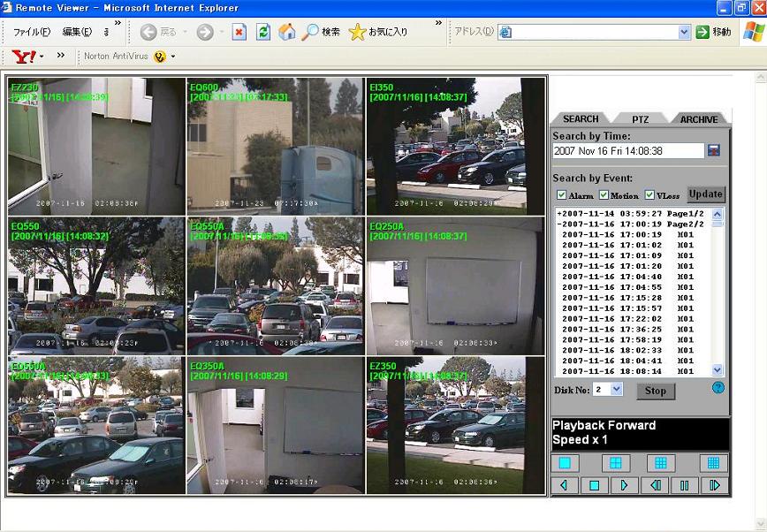Open the Disk No dropdown
This screenshot has height=532, width=767.
(617, 389)
